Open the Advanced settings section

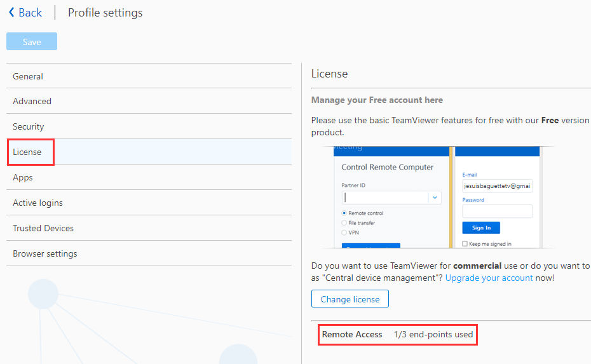click(x=149, y=101)
